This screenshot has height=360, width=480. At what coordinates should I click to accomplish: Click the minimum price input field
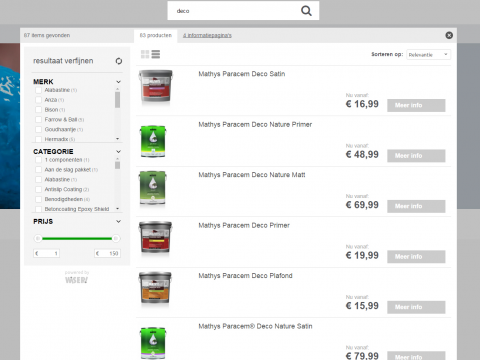[47, 253]
